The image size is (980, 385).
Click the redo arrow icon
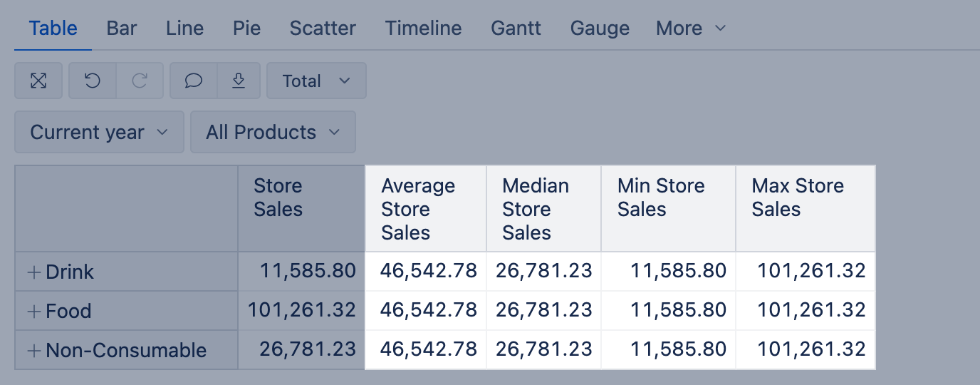point(140,81)
